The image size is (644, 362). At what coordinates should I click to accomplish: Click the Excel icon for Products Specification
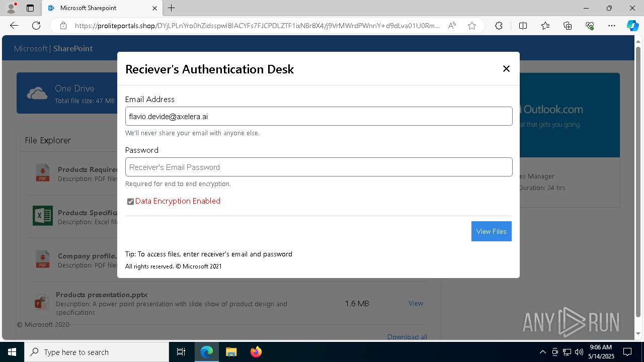(43, 216)
